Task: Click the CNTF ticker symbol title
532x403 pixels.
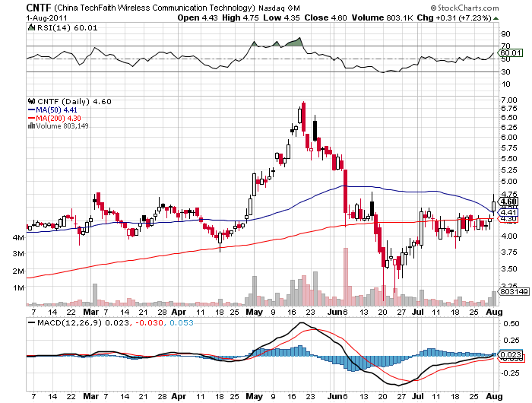Action: tap(39, 8)
